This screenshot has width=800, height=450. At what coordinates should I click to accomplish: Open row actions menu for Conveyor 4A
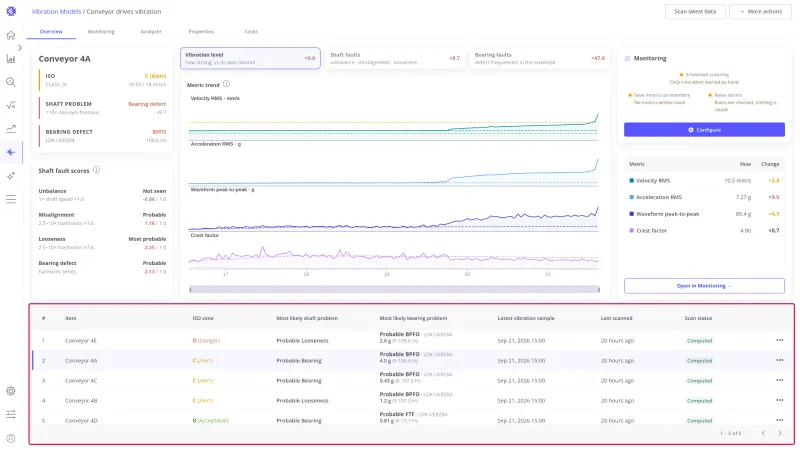[779, 360]
